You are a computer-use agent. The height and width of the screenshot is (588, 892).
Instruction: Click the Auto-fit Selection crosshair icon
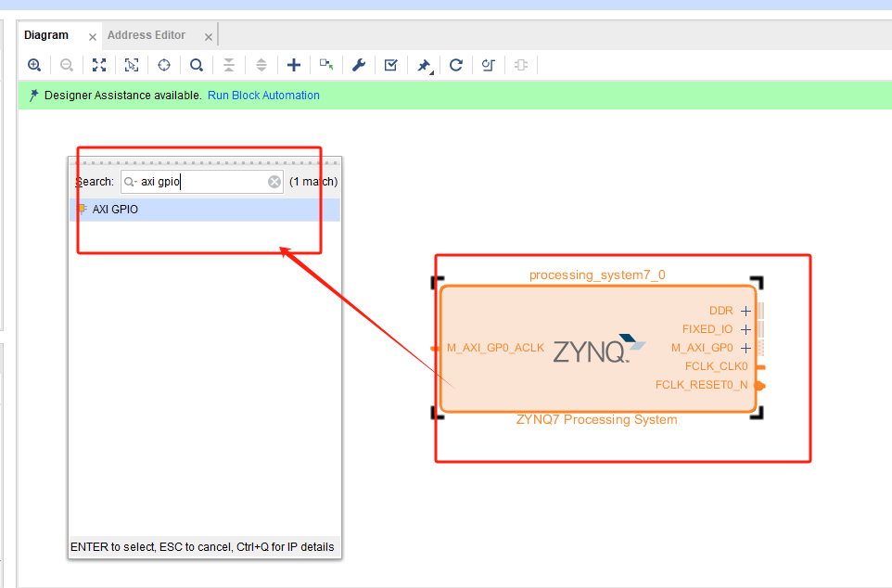pos(164,65)
